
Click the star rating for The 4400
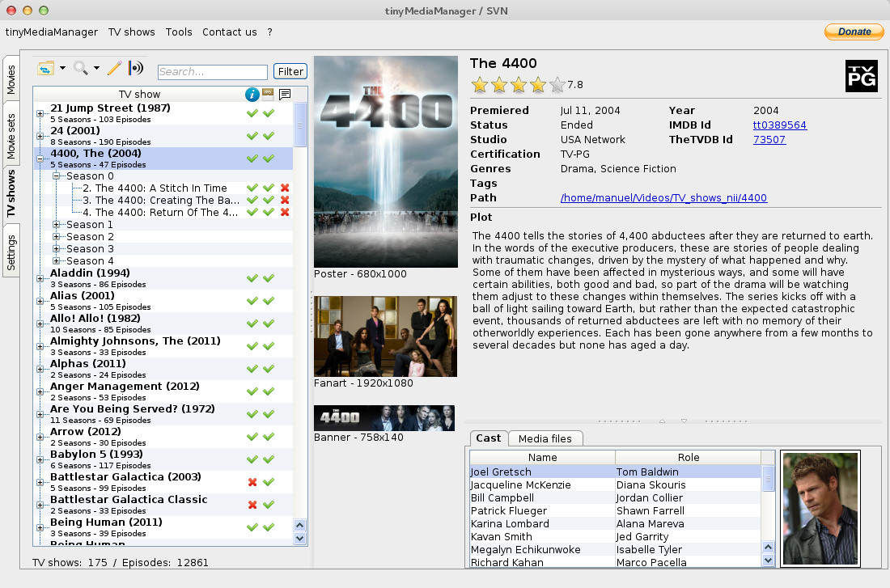point(518,85)
